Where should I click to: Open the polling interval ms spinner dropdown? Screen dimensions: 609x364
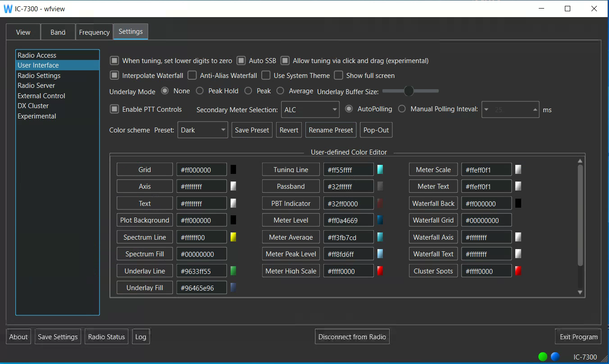(x=486, y=109)
